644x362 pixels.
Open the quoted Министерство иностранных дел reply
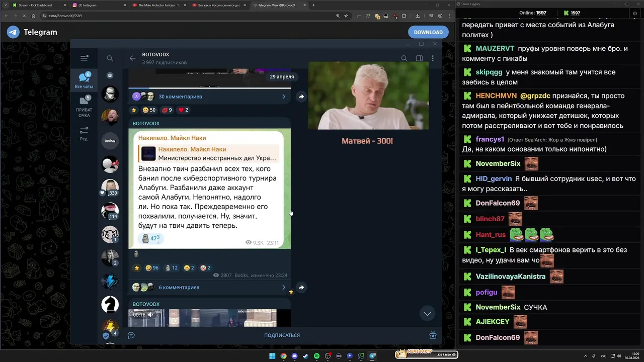pos(209,153)
